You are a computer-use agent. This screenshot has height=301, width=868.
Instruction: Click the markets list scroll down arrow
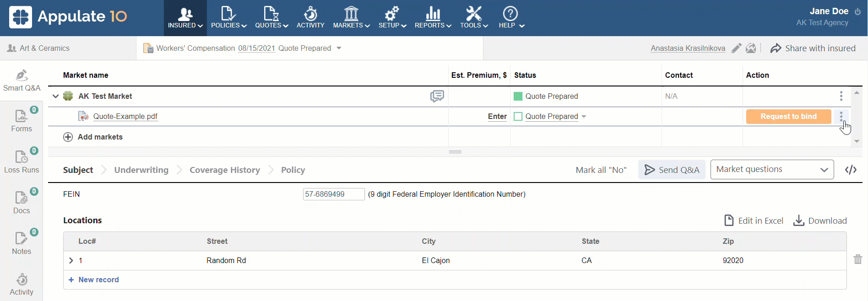857,141
